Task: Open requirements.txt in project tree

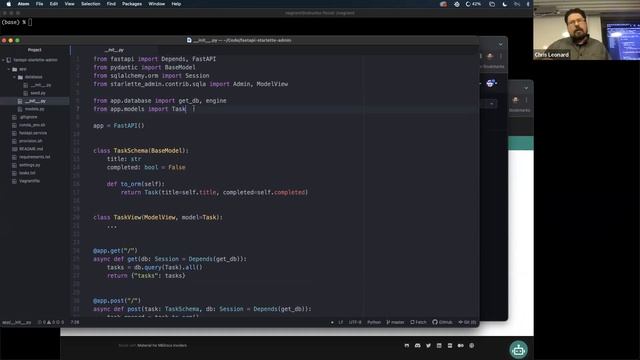Action: [34, 157]
